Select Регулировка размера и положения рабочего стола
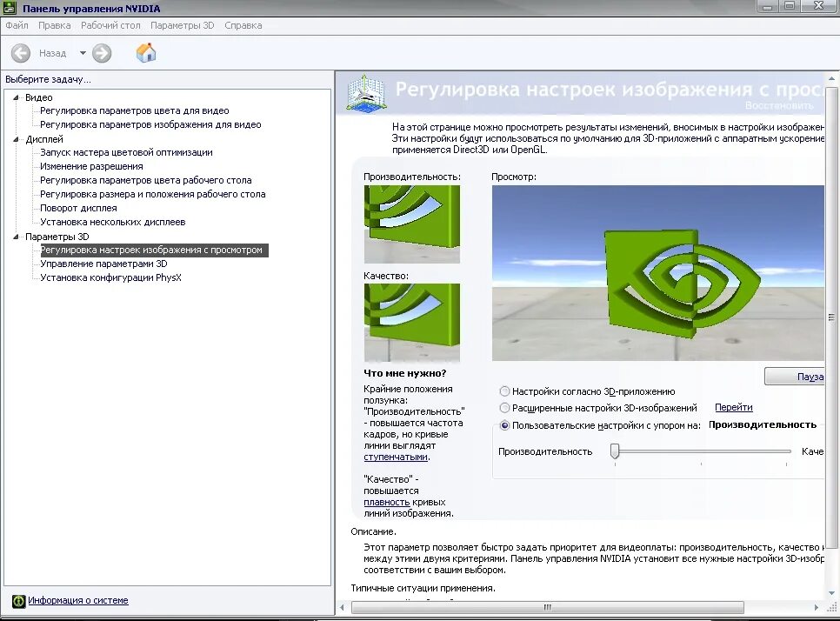The image size is (840, 621). tap(153, 194)
